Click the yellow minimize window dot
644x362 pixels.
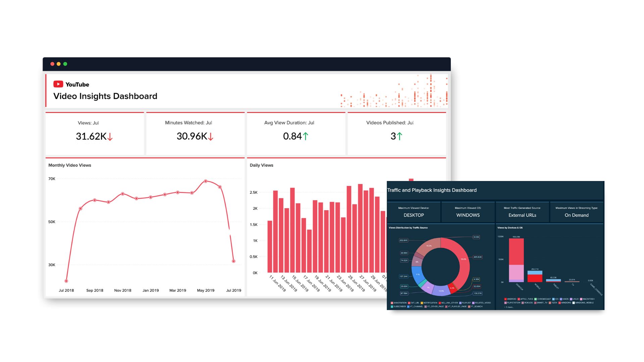[59, 64]
